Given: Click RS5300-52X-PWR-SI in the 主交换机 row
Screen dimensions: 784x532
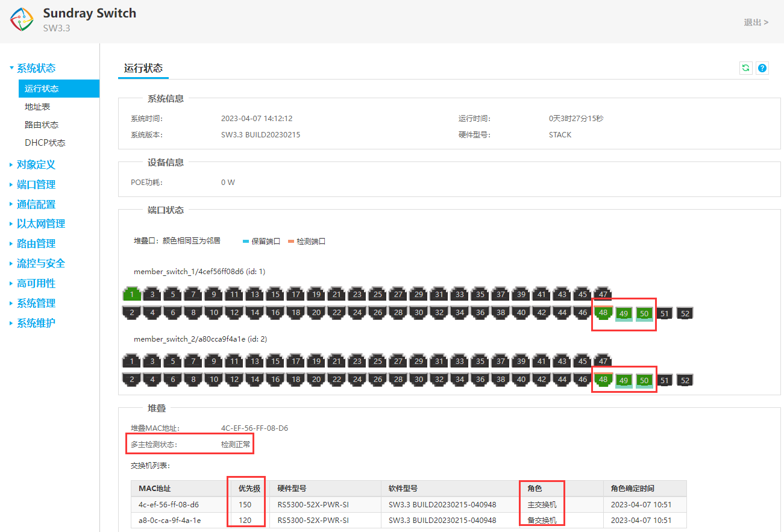Looking at the screenshot, I should [x=313, y=504].
